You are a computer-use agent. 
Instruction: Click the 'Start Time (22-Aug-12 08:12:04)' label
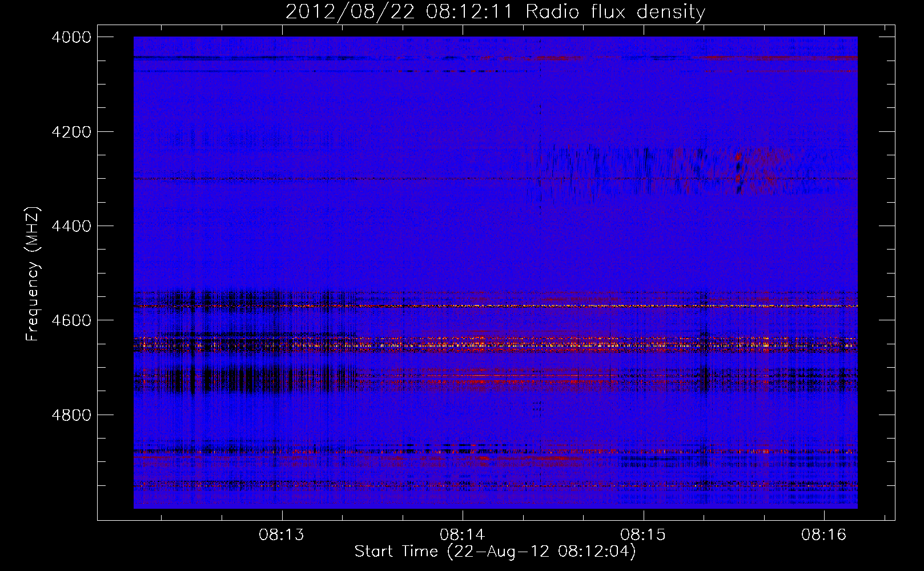point(495,552)
